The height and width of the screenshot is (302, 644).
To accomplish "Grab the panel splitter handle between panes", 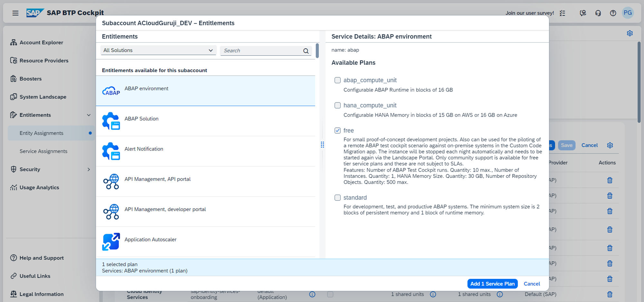I will (322, 145).
